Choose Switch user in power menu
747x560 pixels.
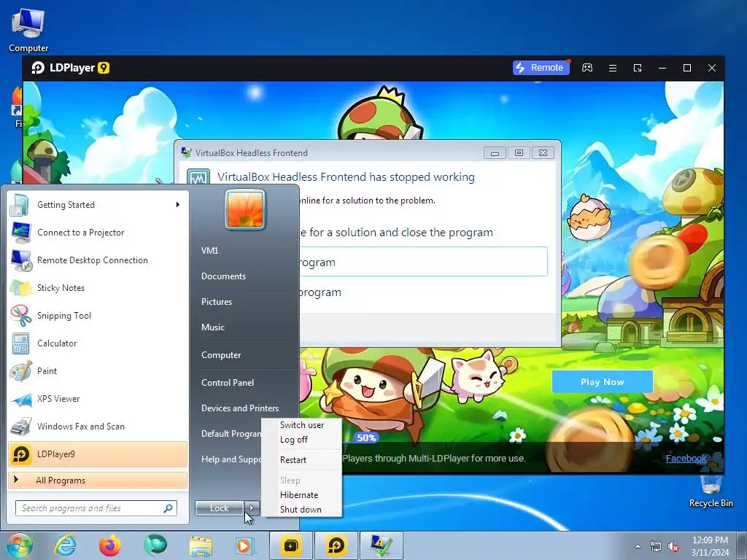click(x=302, y=425)
